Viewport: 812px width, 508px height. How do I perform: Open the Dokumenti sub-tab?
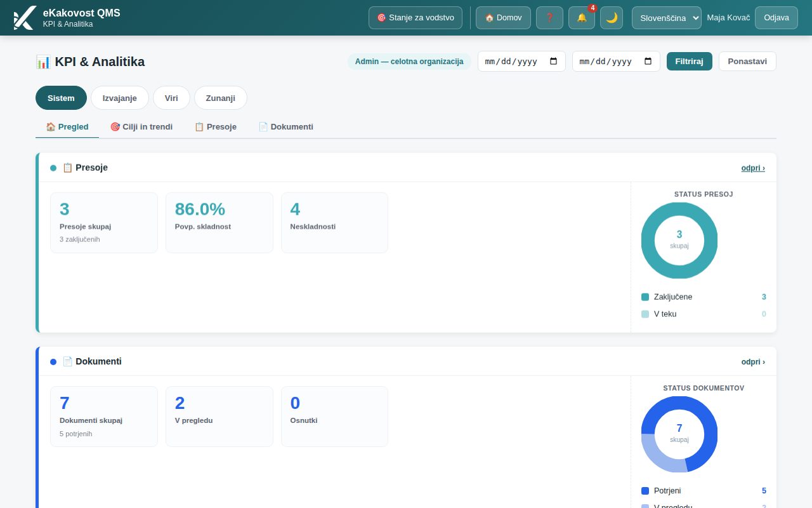coord(286,126)
